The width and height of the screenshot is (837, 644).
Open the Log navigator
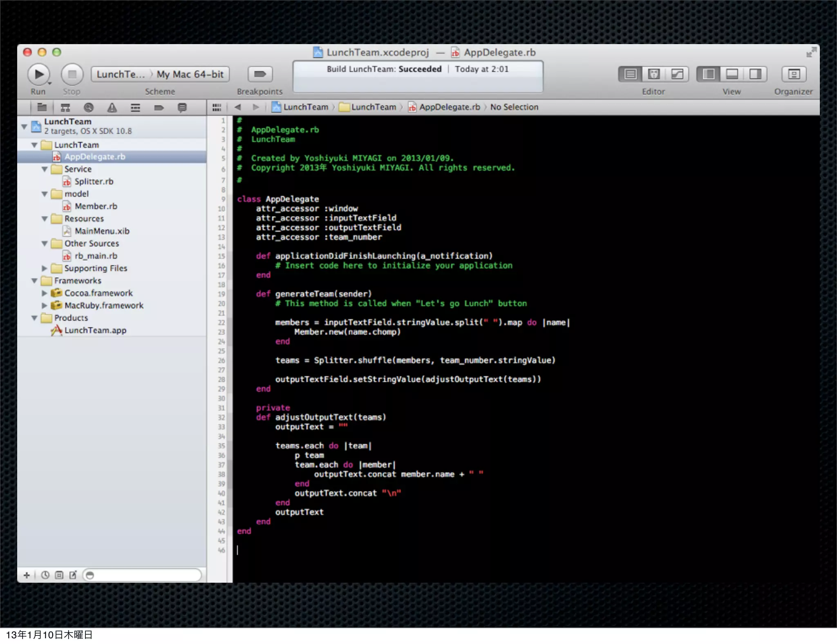[182, 107]
